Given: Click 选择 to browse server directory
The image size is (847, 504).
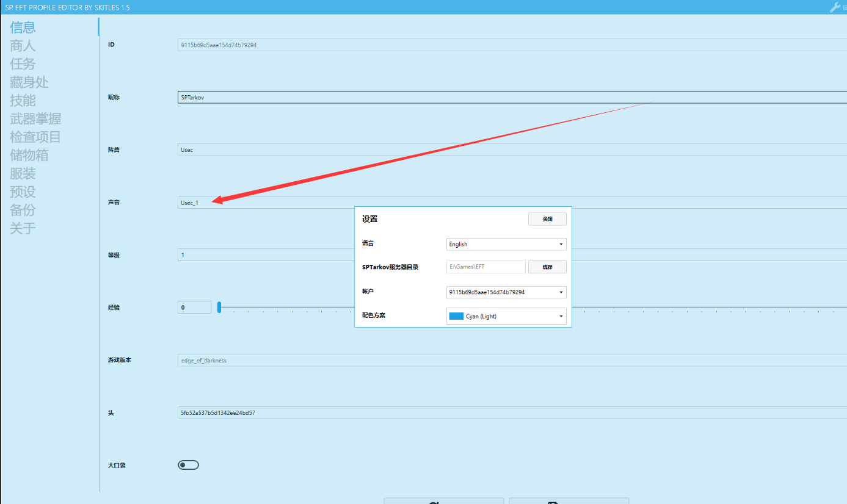Looking at the screenshot, I should [547, 267].
